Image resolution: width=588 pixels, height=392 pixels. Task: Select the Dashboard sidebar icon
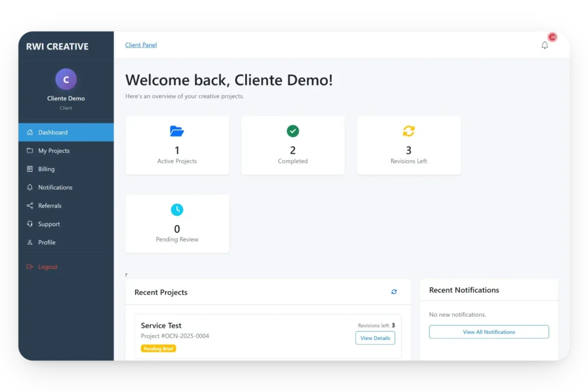coord(29,132)
